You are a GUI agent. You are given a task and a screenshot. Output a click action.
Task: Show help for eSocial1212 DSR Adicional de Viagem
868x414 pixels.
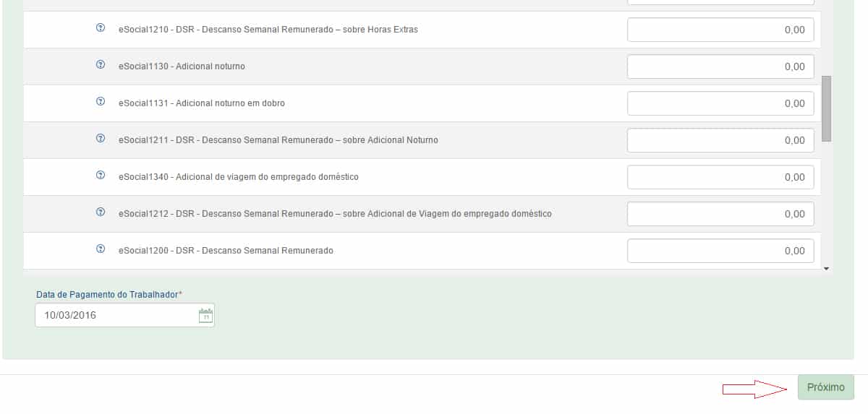click(101, 213)
